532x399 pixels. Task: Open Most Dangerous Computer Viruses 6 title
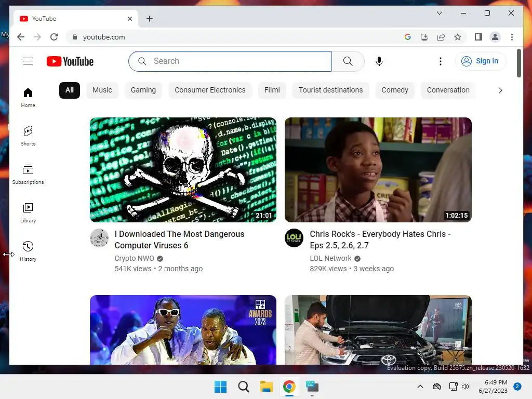179,240
